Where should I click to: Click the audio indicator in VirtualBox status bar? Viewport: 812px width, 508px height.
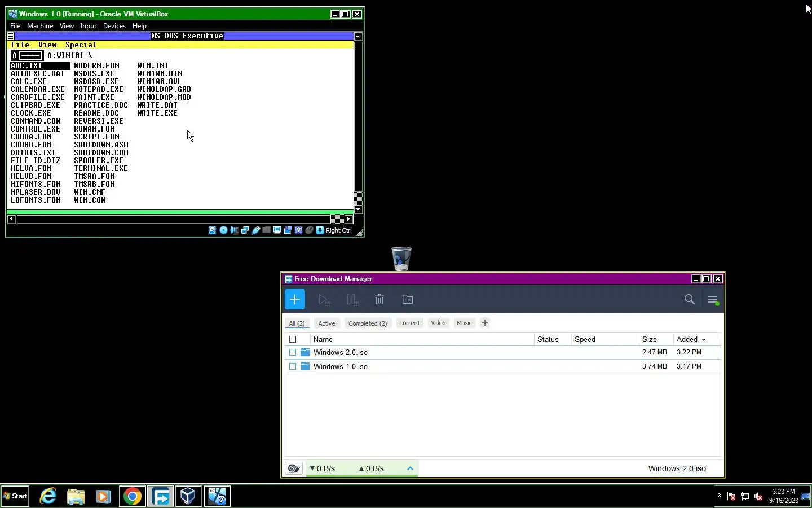[234, 230]
